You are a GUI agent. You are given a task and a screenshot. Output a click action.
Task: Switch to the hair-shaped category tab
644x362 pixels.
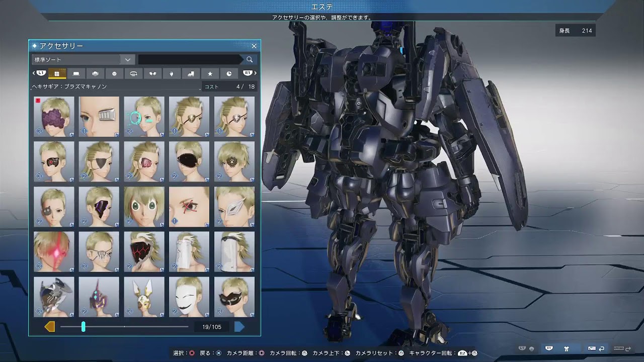tap(95, 73)
